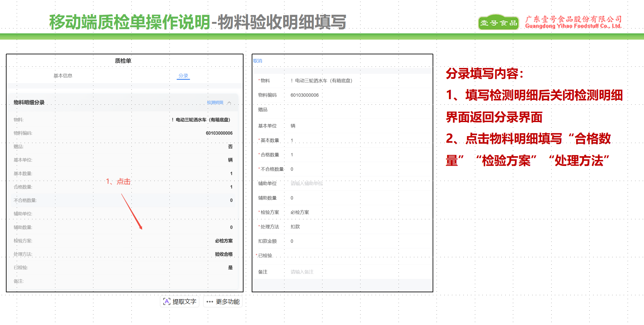Image resolution: width=644 pixels, height=325 pixels.
Task: Click the 更多功能 ellipsis icon
Action: point(210,301)
